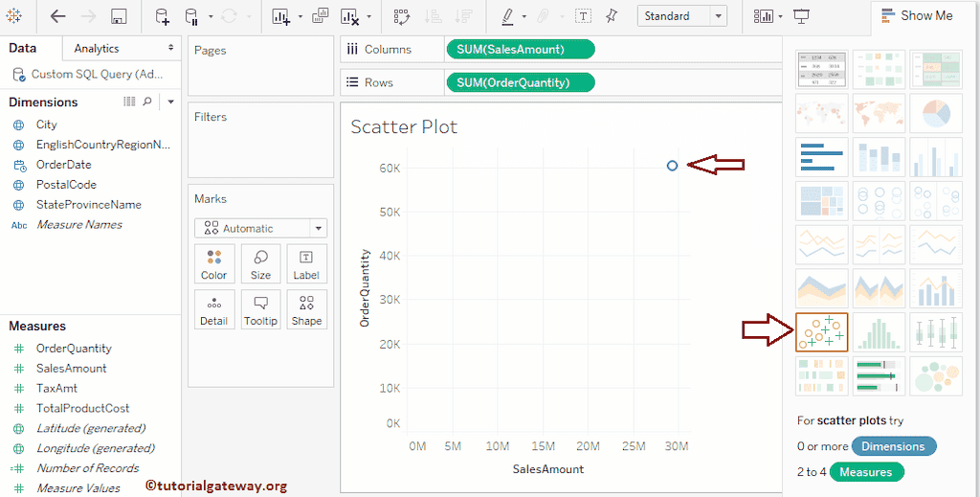Click the new worksheet icon

coord(281,17)
